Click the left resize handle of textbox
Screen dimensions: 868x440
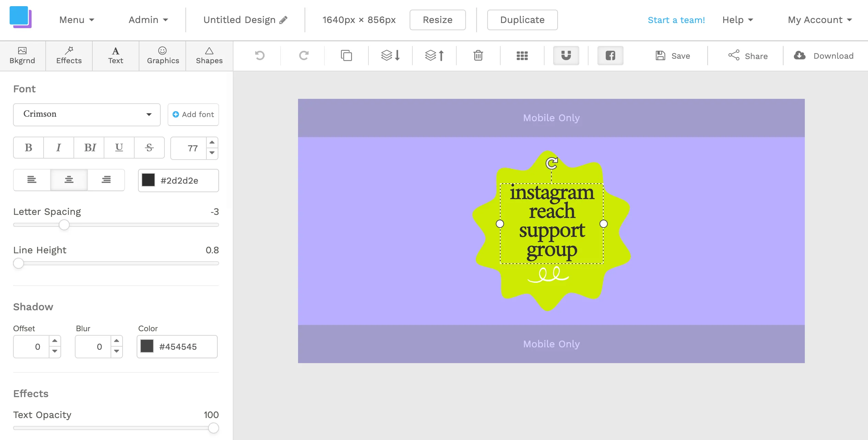500,224
